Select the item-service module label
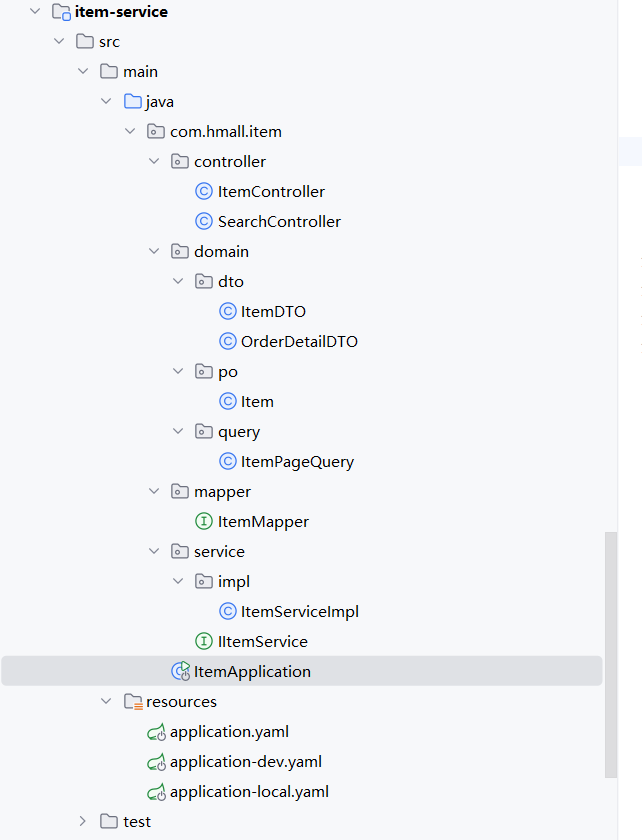Viewport: 642px width, 840px height. pyautogui.click(x=121, y=12)
